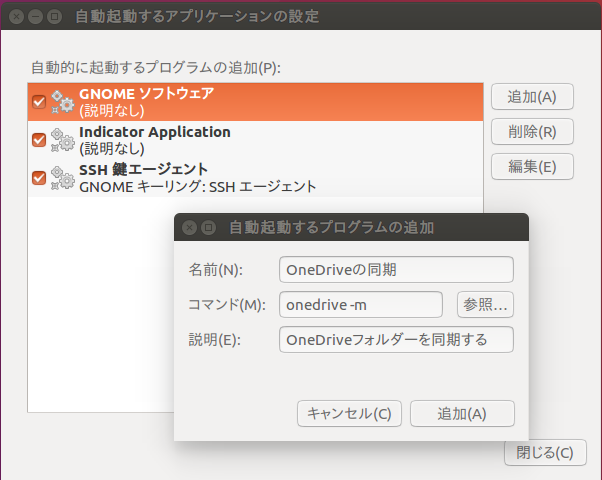Select the GNOME ソフトウェア list row
The width and height of the screenshot is (602, 480).
tap(255, 102)
